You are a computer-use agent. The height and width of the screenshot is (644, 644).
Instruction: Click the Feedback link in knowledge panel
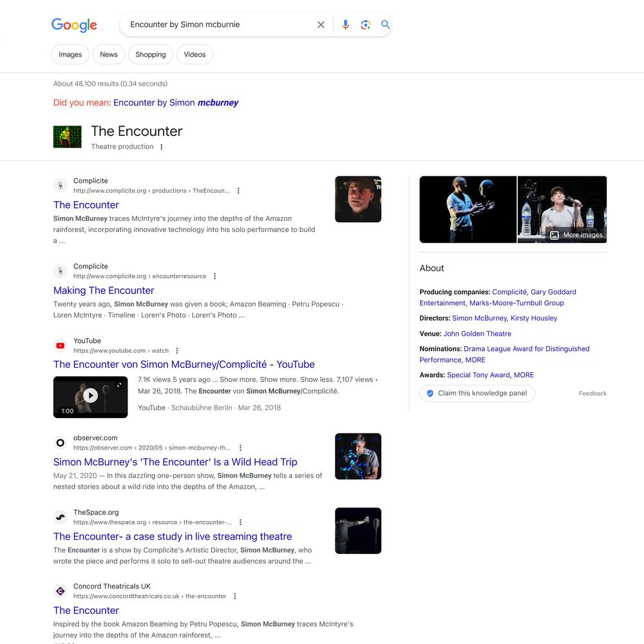click(592, 393)
